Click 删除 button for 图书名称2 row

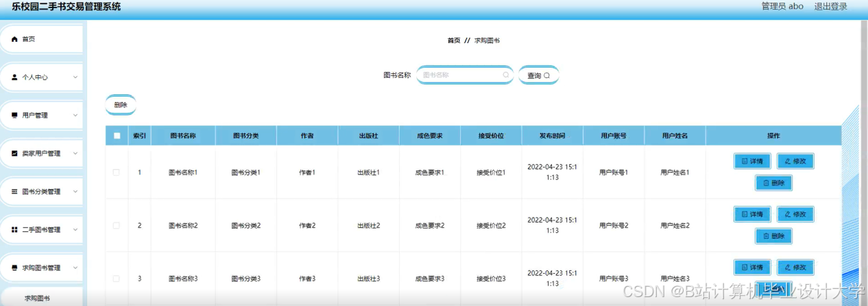[x=774, y=236]
